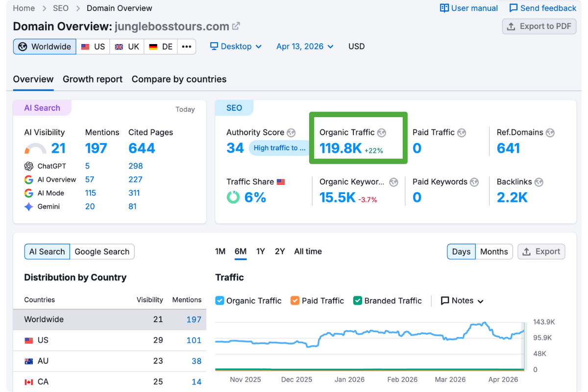
Task: Open the Desktop device dropdown
Action: (236, 47)
